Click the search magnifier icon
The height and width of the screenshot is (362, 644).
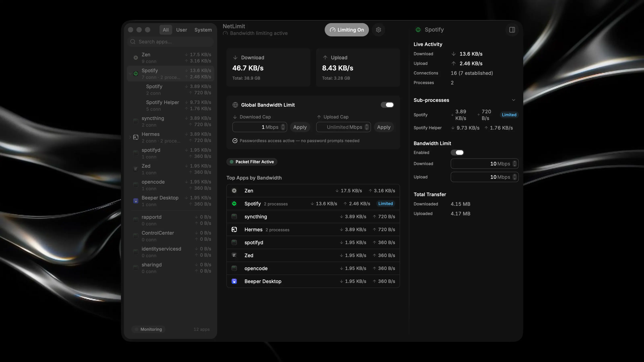tap(133, 42)
